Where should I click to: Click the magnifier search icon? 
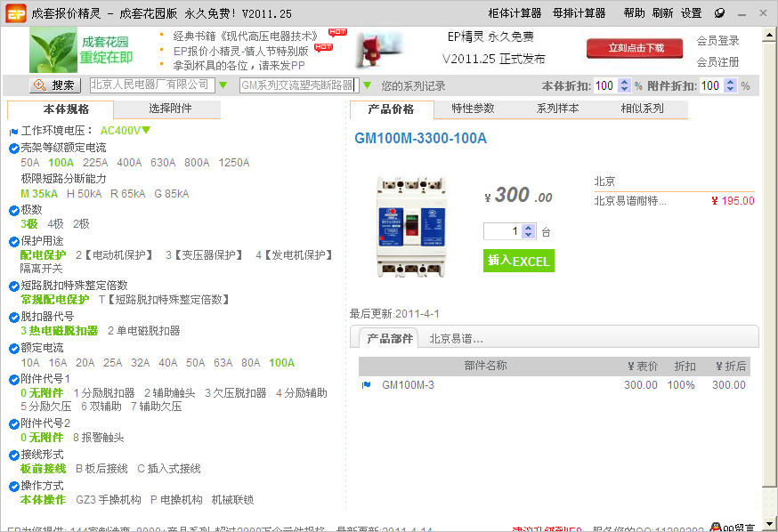tap(40, 85)
